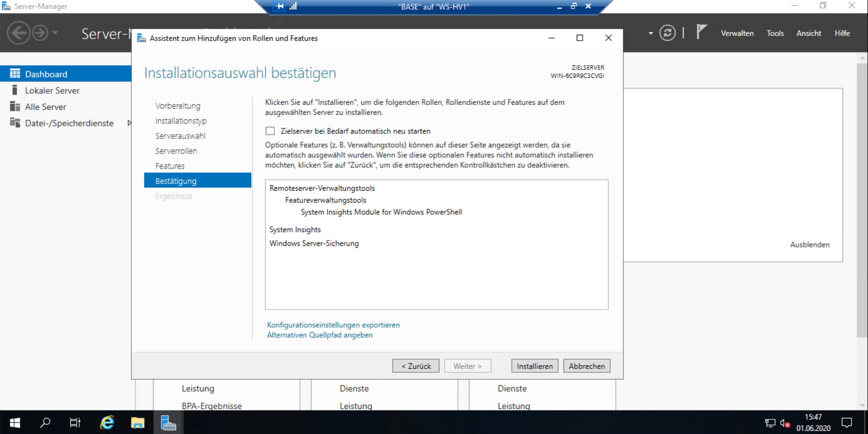The image size is (868, 434).
Task: Click the Alle Server icon
Action: click(15, 106)
